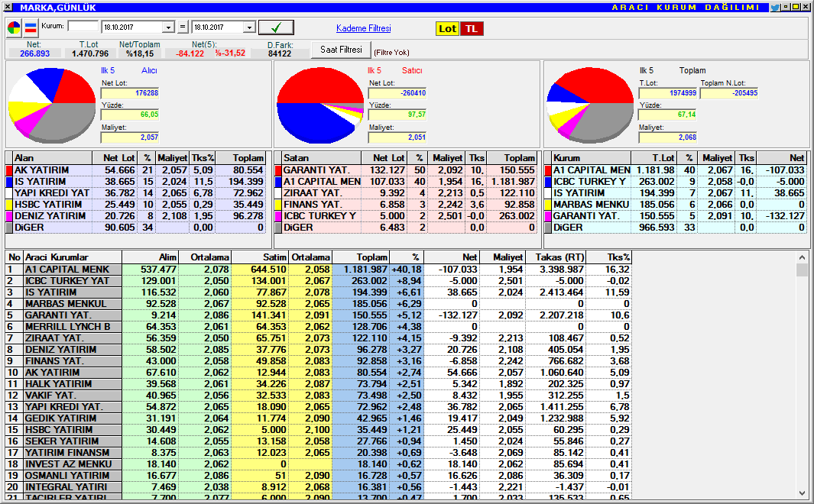Click the İlk 5 Alıcı pie chart
Screen dimensions: 814x504
tap(52, 105)
